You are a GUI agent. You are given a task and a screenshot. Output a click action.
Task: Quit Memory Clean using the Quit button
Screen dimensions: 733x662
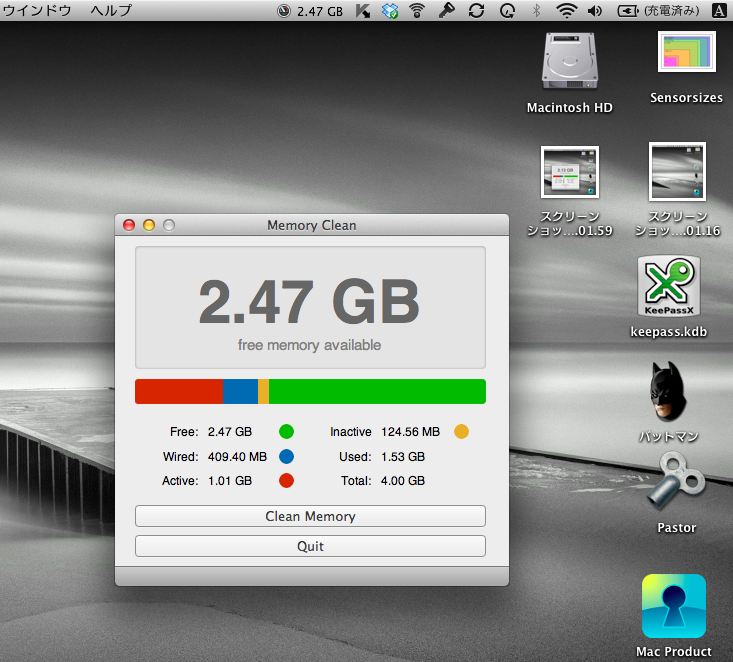point(310,546)
